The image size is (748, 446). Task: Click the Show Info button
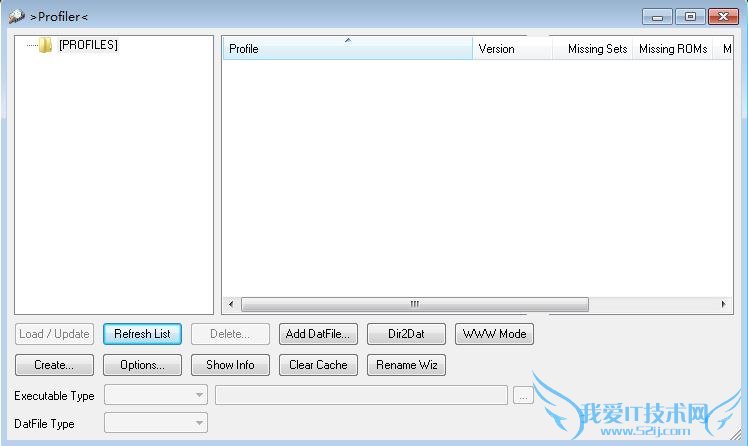tap(230, 365)
